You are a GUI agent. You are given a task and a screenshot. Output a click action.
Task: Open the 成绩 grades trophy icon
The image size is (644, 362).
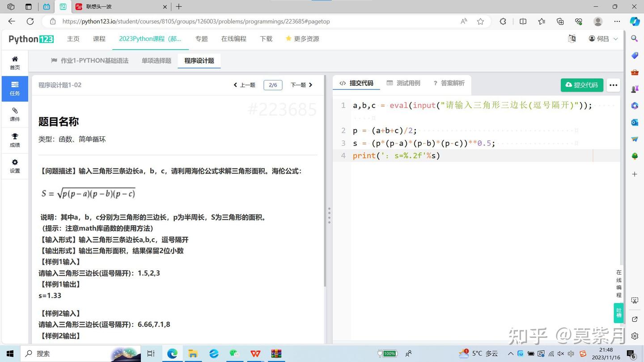[x=15, y=140]
